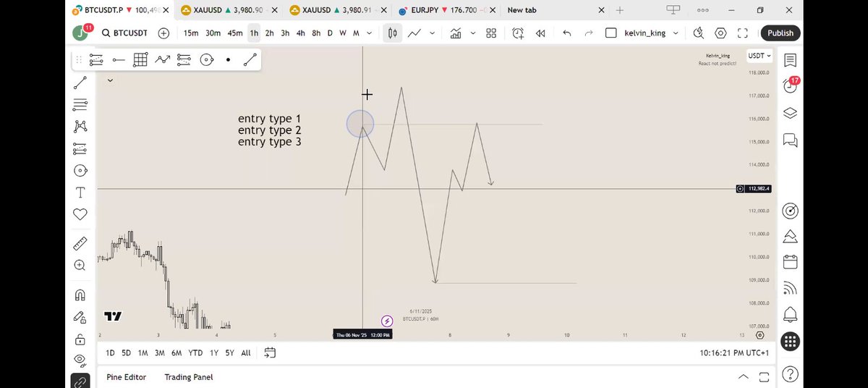Toggle the drawing link sync icon
This screenshot has width=868, height=388.
(x=80, y=381)
